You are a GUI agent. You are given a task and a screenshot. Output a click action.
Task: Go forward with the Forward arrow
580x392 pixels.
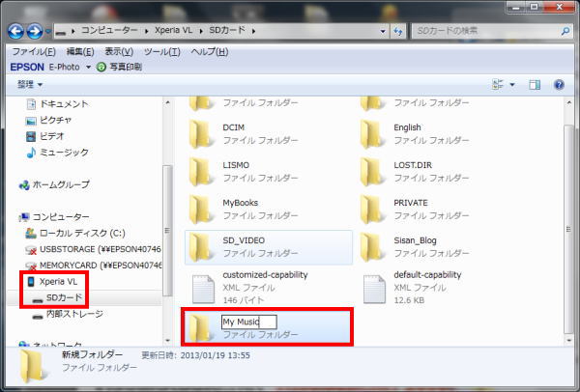click(35, 32)
